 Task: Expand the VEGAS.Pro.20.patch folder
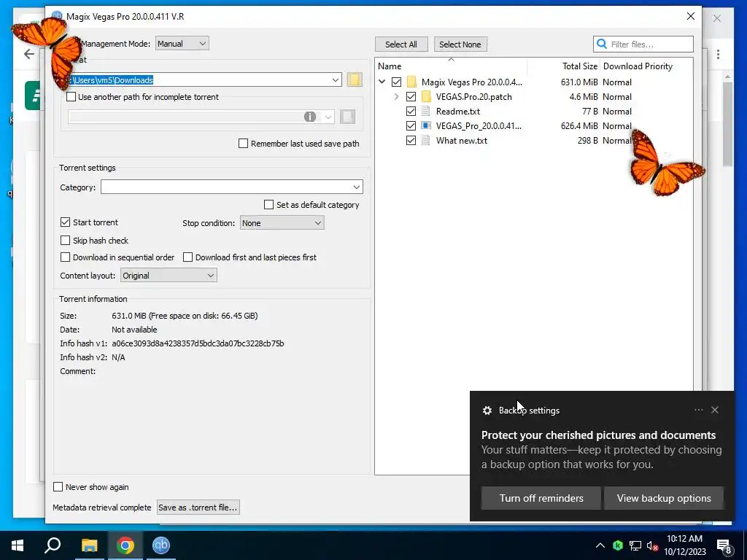pos(396,97)
